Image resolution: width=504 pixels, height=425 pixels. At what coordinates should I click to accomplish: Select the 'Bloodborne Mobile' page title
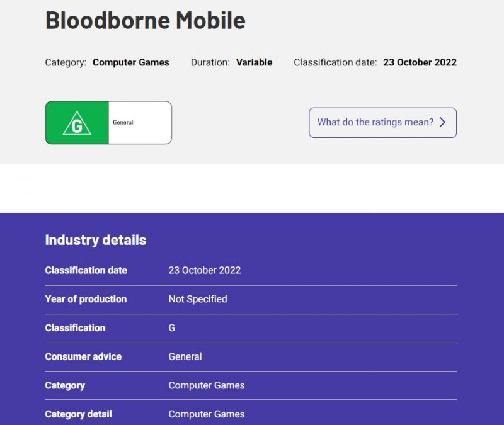coord(146,20)
